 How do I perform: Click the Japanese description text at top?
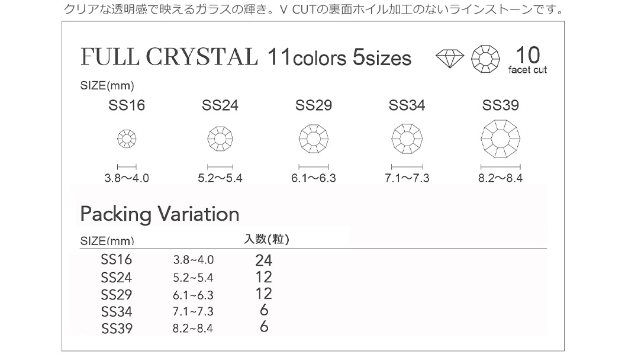314,9
